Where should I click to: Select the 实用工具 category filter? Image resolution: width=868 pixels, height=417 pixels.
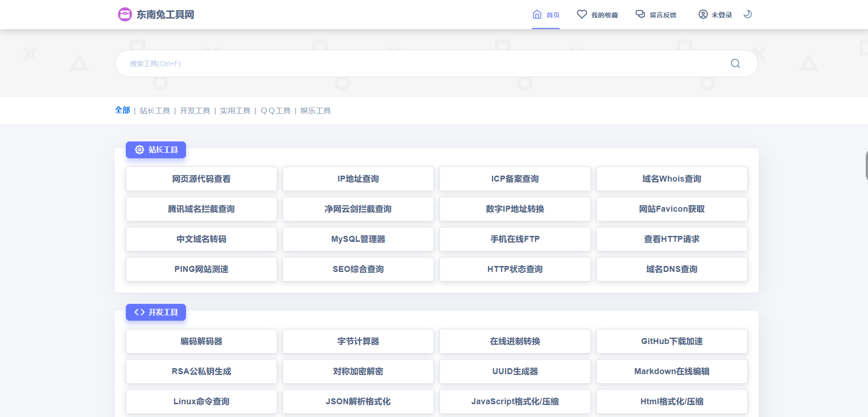(235, 111)
